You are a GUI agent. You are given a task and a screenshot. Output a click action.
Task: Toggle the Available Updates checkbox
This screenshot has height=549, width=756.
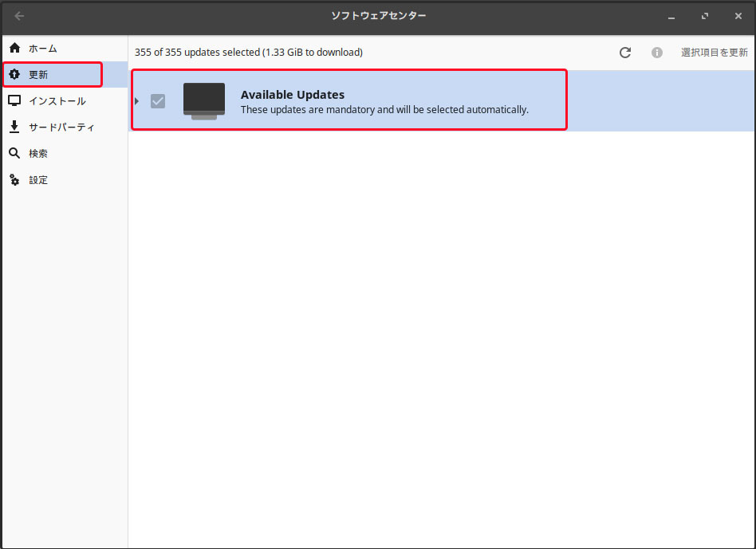pos(158,101)
